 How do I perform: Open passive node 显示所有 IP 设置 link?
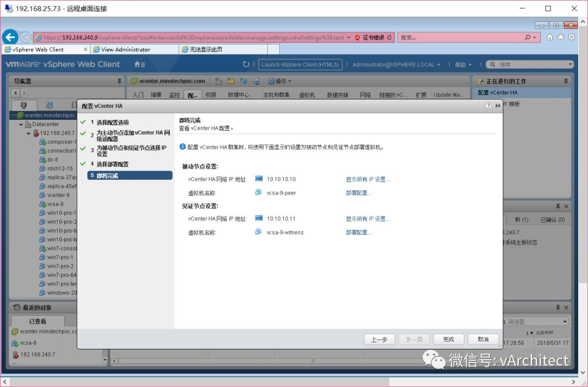click(x=367, y=179)
